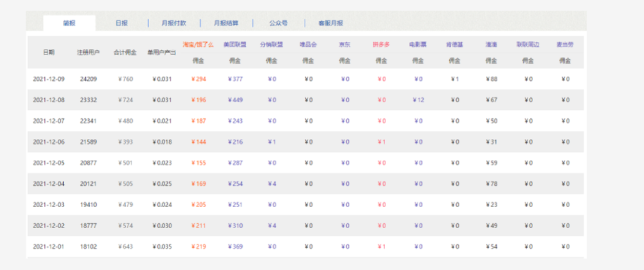Select the date cell 2021-12-01
This screenshot has width=644, height=270.
(49, 246)
